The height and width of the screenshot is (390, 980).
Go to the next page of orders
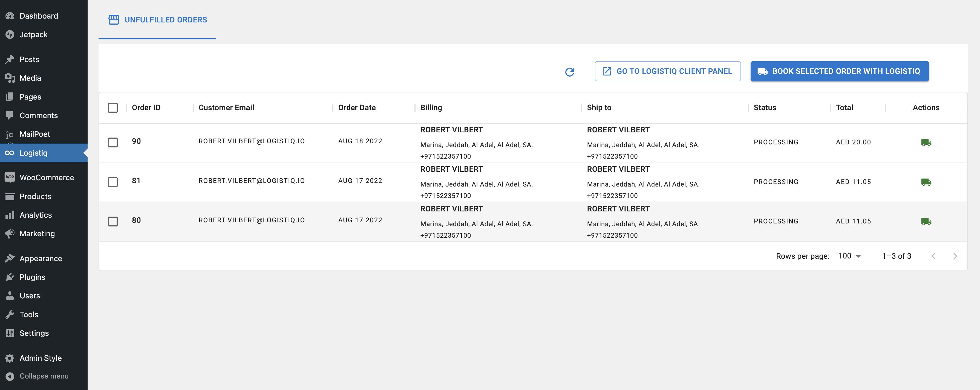pyautogui.click(x=955, y=256)
